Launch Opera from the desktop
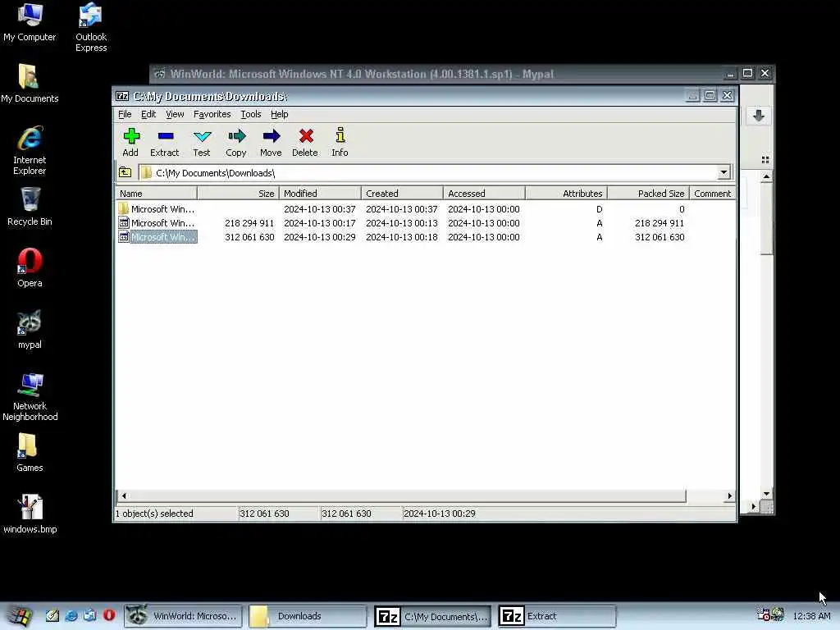Image resolution: width=840 pixels, height=630 pixels. point(30,268)
